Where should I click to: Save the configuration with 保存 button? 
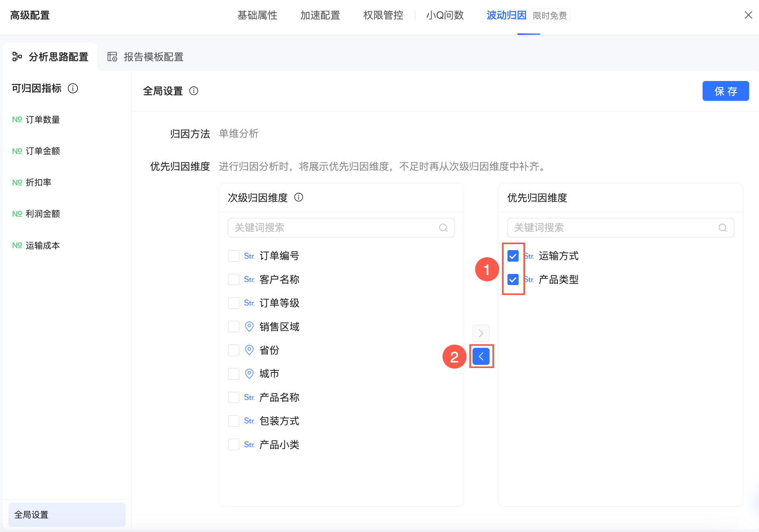point(726,91)
